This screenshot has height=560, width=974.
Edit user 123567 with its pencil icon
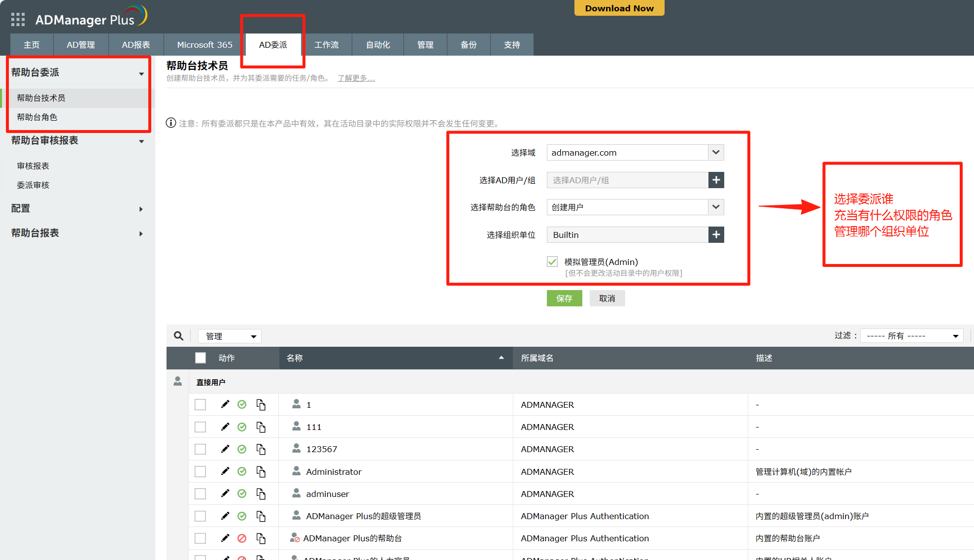[225, 449]
